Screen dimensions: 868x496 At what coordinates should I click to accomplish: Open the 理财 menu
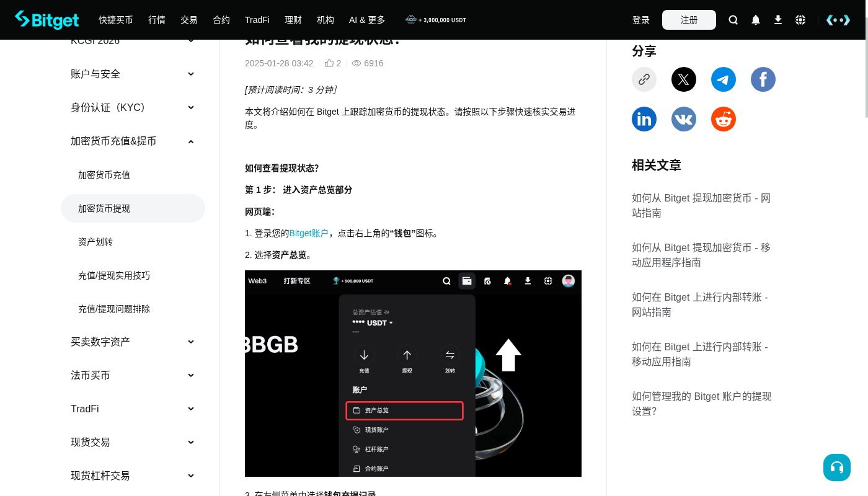[293, 20]
